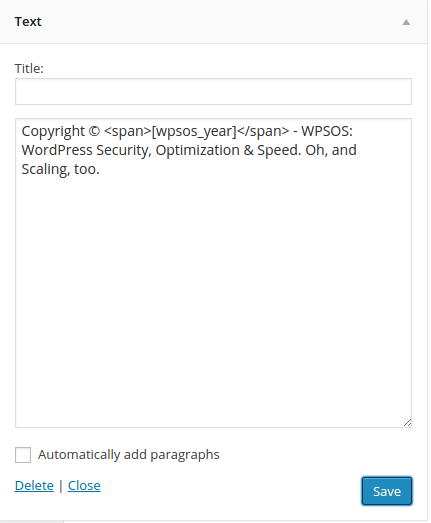Viewport: 431px width, 523px height.
Task: Enable "Automatically add paragraphs" checkbox
Action: [23, 455]
